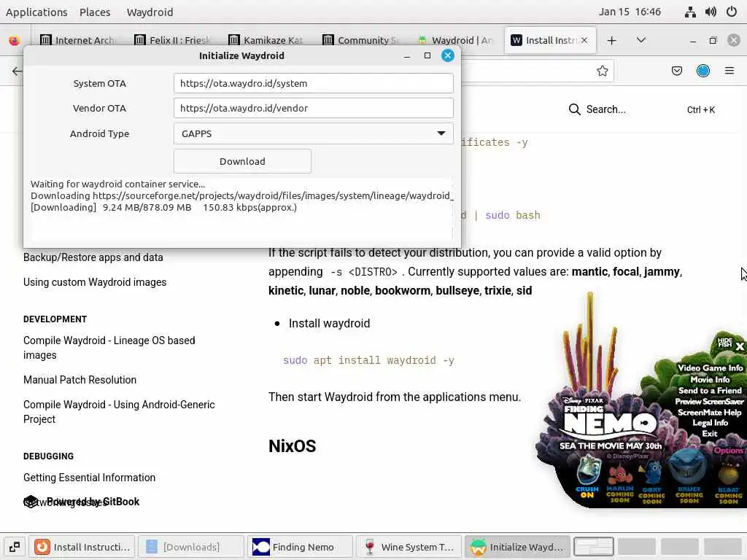Open Movie Info in Nemo menu
Viewport: 747px width, 560px height.
pos(710,379)
